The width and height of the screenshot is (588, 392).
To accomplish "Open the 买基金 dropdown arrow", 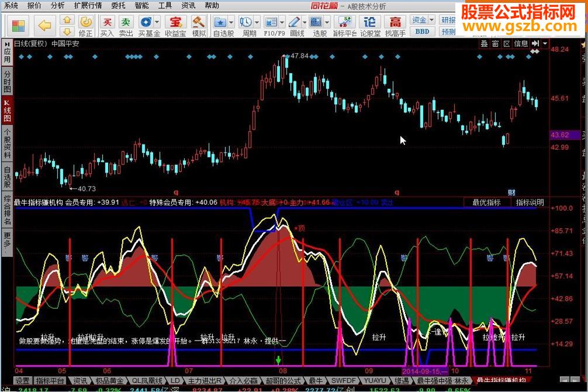I will pos(157,22).
